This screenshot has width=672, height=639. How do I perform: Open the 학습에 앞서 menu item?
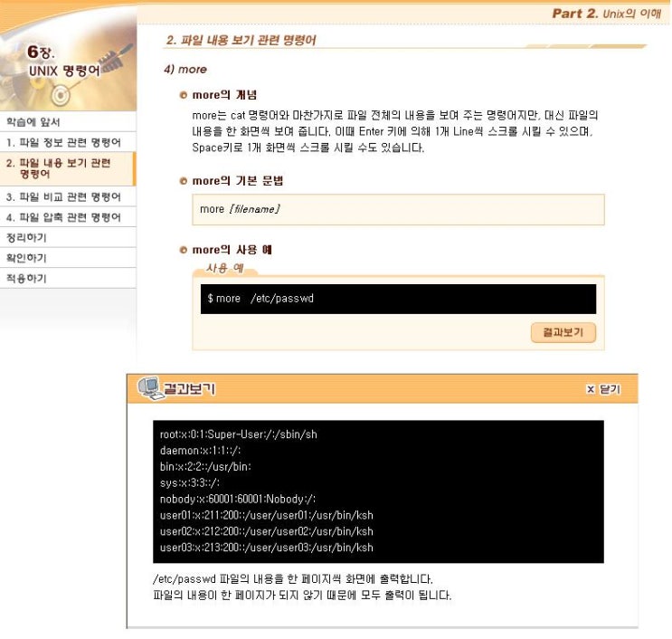tap(68, 122)
